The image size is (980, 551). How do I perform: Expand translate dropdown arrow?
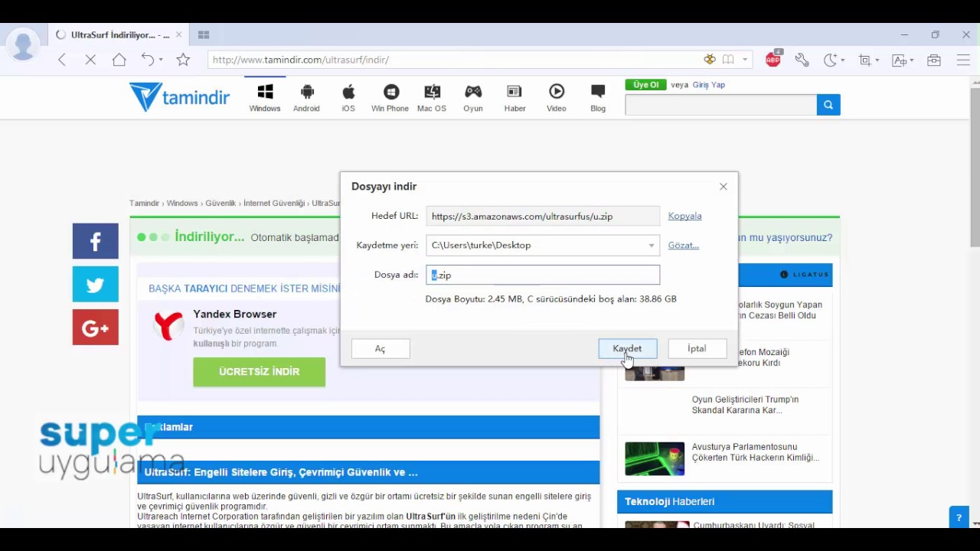[912, 60]
